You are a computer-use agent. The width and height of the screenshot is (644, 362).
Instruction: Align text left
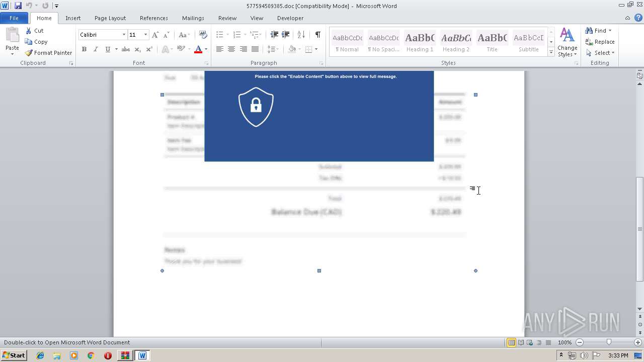[x=220, y=49]
